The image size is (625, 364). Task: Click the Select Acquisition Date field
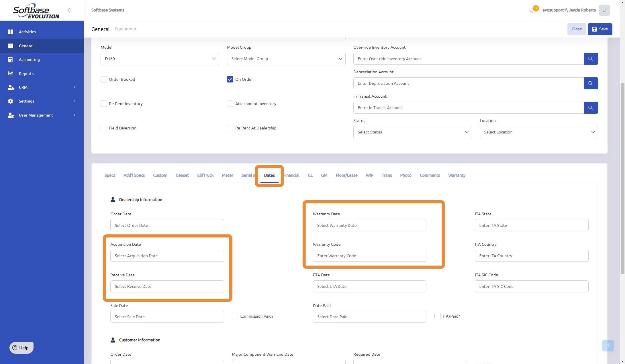(167, 256)
